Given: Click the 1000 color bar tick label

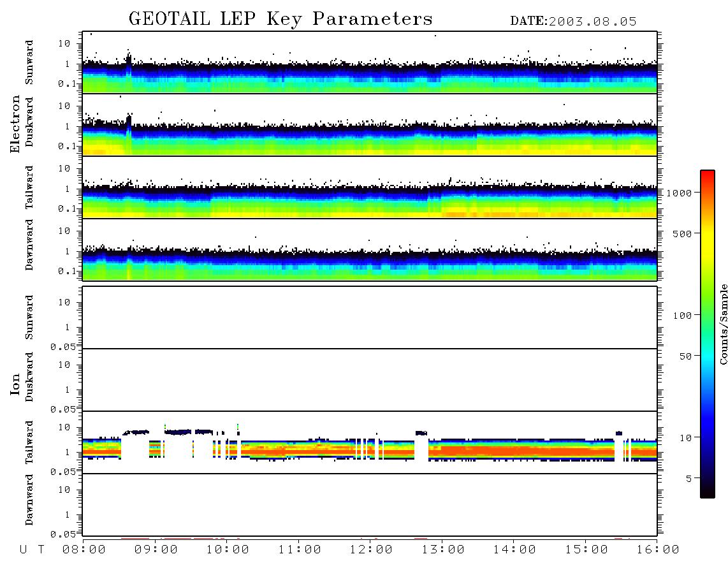Looking at the screenshot, I should pyautogui.click(x=679, y=193).
